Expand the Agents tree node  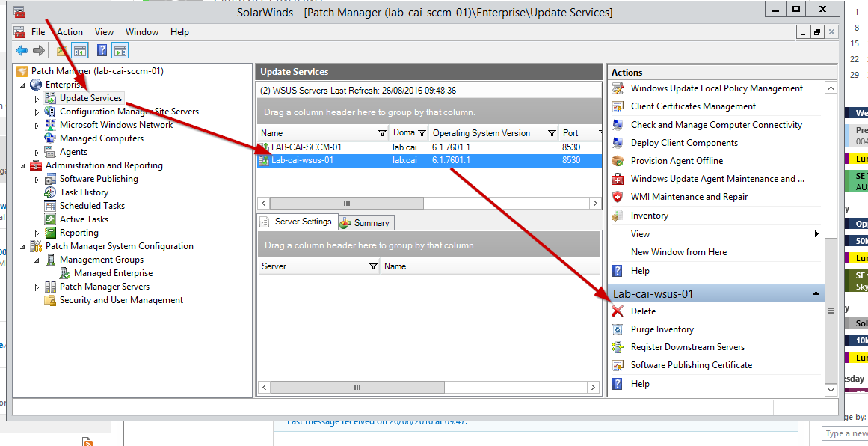tap(37, 153)
